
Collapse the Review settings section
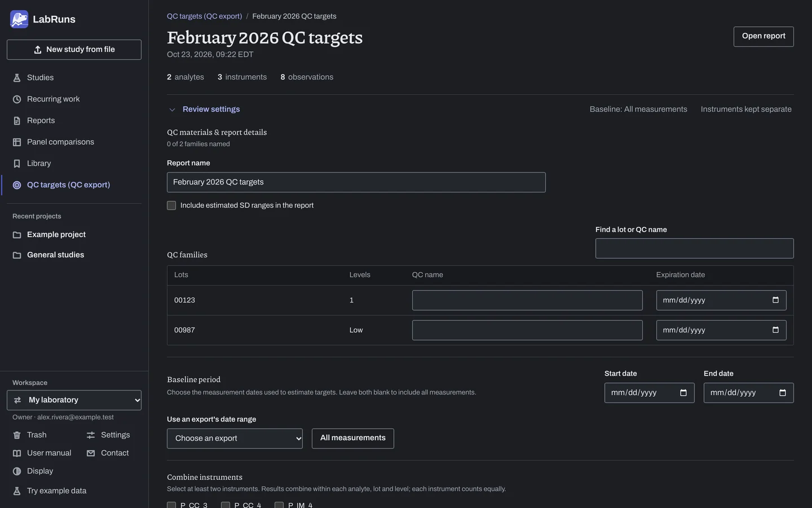[x=204, y=110]
